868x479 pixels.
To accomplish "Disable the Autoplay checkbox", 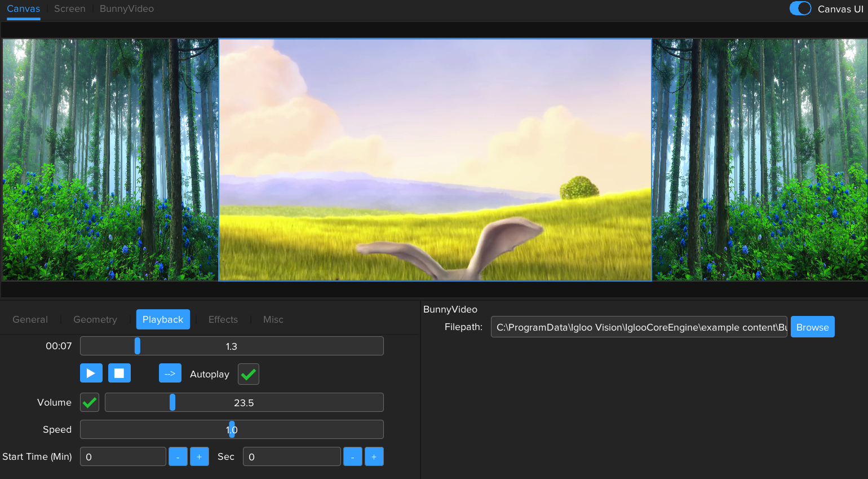I will (x=249, y=374).
